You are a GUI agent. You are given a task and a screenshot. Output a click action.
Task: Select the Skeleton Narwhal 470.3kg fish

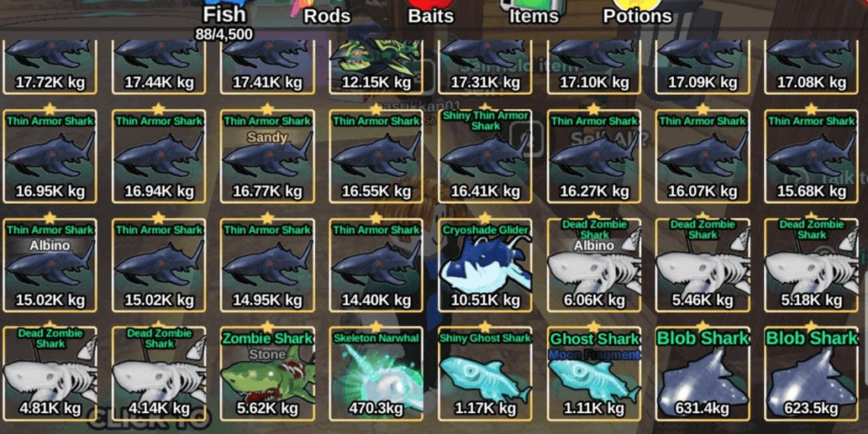pos(376,374)
